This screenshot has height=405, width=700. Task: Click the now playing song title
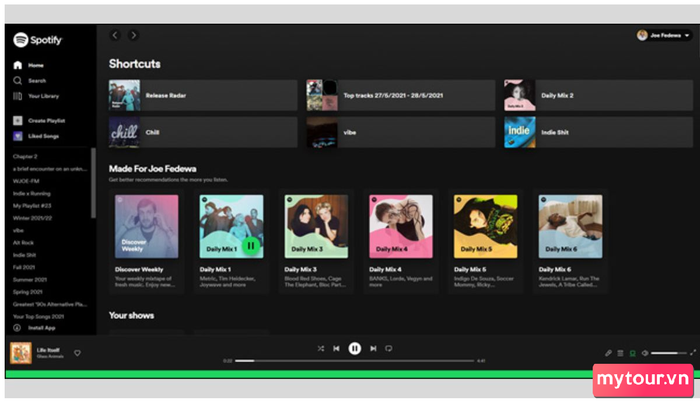[x=48, y=350]
